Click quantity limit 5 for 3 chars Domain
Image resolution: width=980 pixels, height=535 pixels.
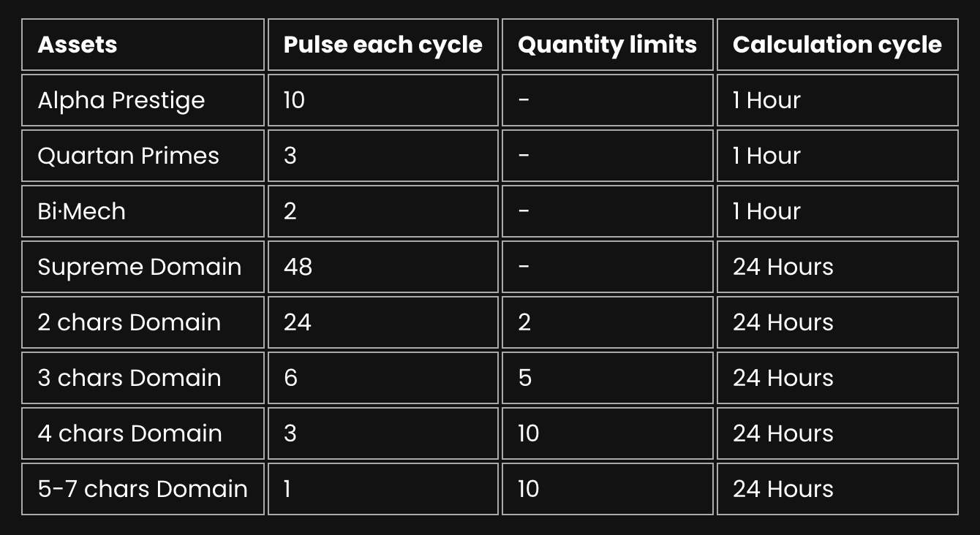(607, 378)
